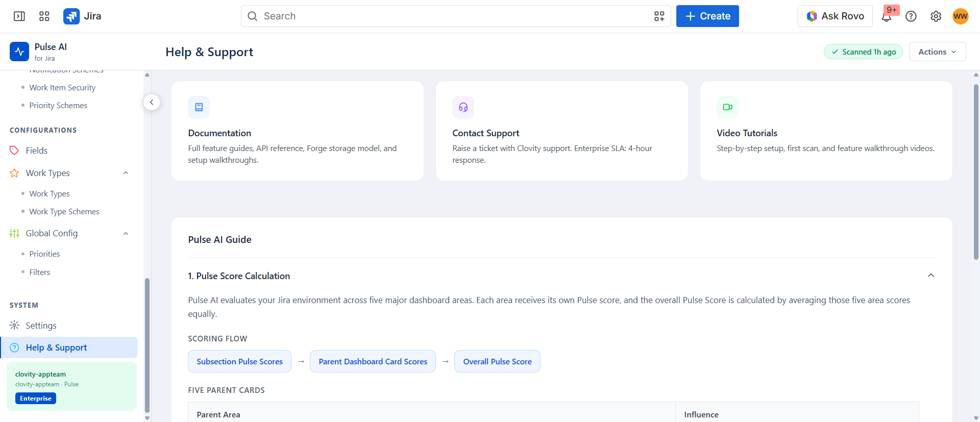This screenshot has height=422, width=980.
Task: Open Work Type Schemes
Action: [x=64, y=212]
